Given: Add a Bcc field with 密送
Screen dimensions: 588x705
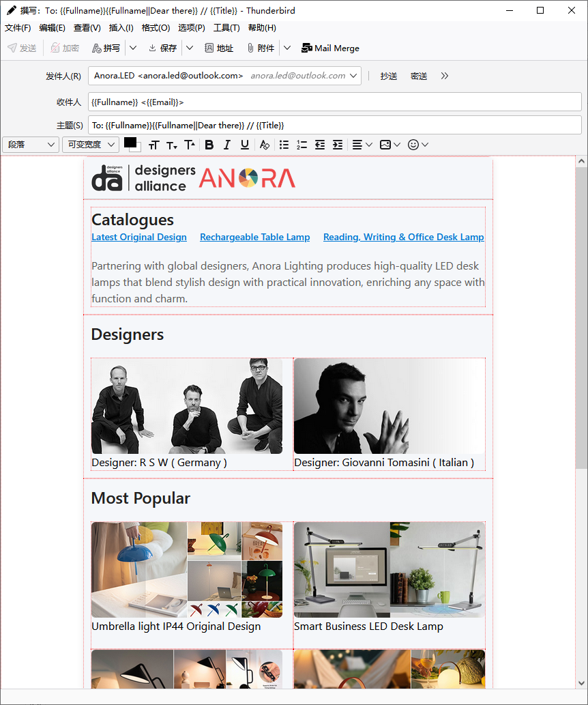Looking at the screenshot, I should tap(419, 76).
